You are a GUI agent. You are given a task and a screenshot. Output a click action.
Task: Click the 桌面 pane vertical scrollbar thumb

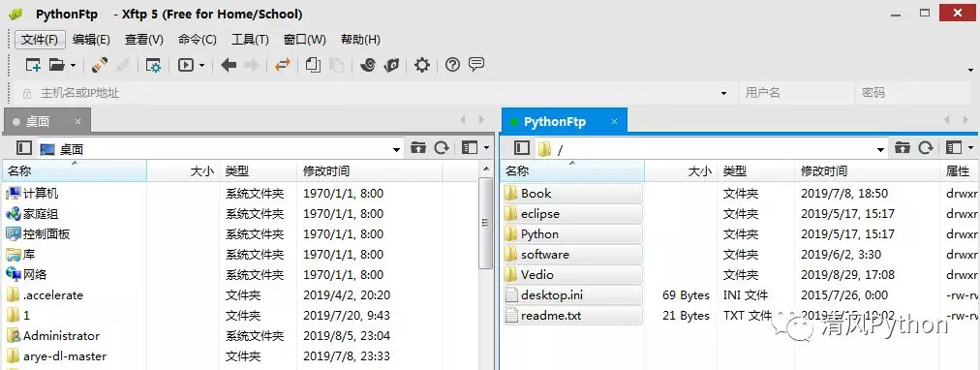(486, 223)
